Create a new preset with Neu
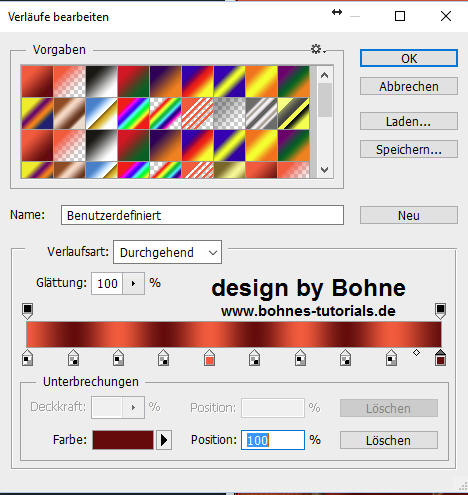This screenshot has width=468, height=495. click(x=409, y=215)
